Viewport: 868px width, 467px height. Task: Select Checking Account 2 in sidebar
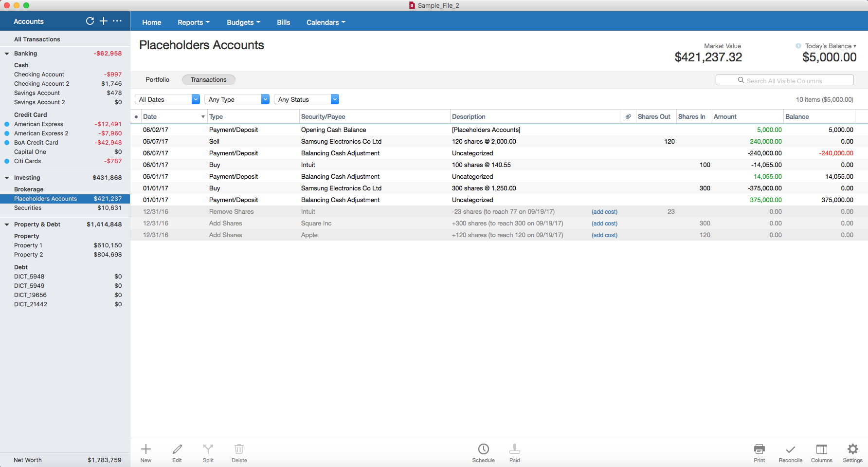42,84
